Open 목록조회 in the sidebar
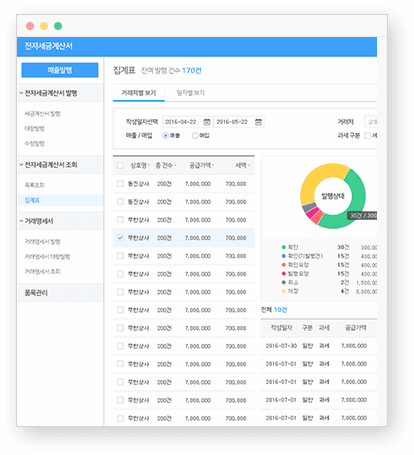414x455 pixels. click(x=34, y=185)
